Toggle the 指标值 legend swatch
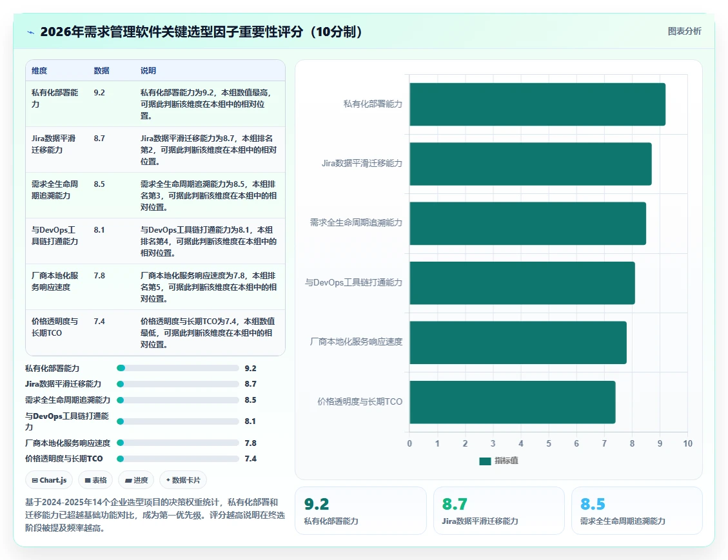 click(485, 461)
